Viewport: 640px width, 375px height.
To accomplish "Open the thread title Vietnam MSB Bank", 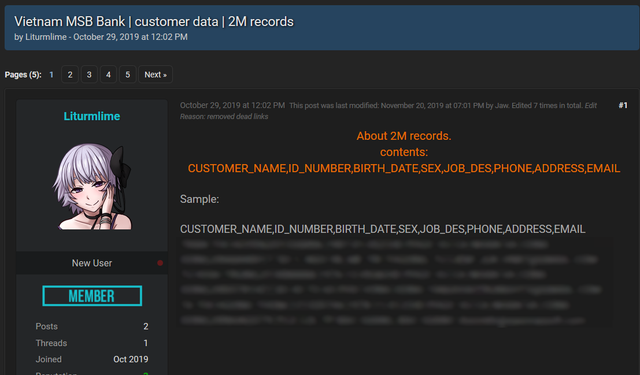I will click(x=153, y=22).
